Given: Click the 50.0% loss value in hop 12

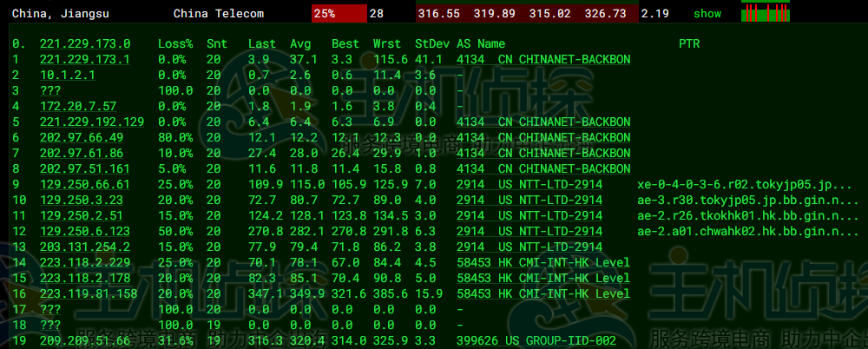Looking at the screenshot, I should (x=175, y=231).
